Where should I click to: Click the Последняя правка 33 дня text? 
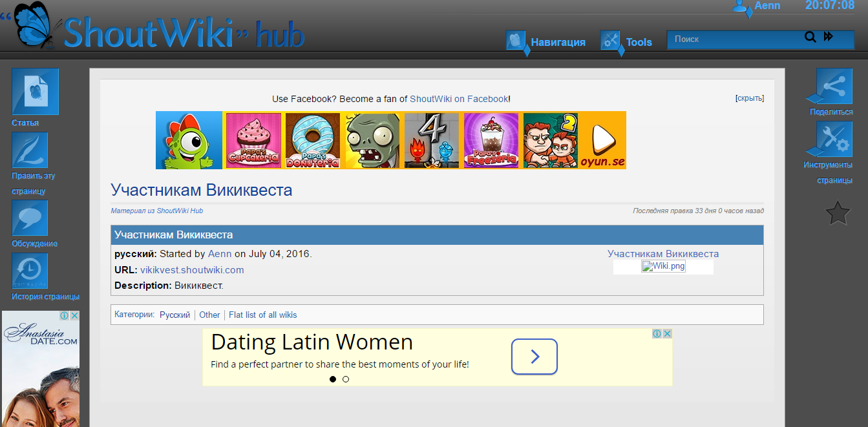(699, 211)
